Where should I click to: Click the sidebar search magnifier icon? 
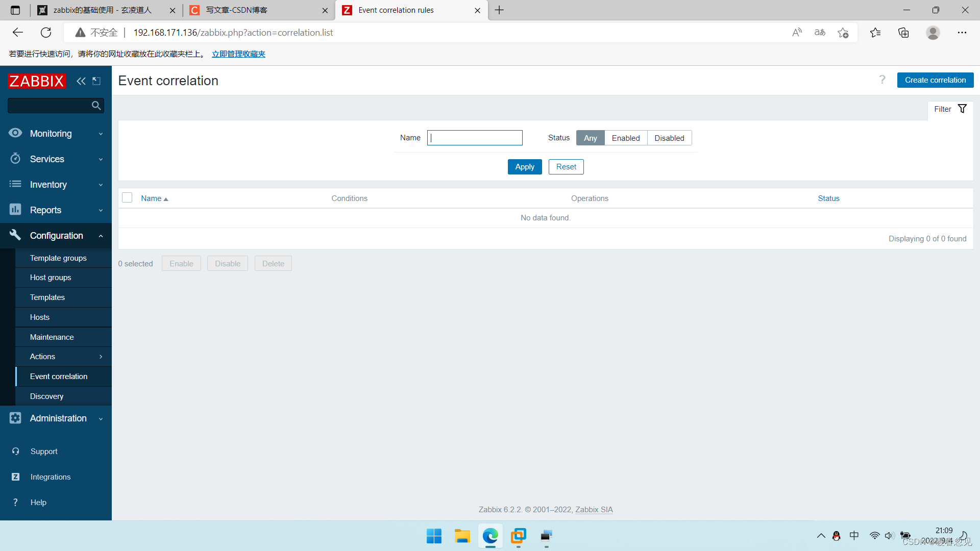click(x=96, y=106)
